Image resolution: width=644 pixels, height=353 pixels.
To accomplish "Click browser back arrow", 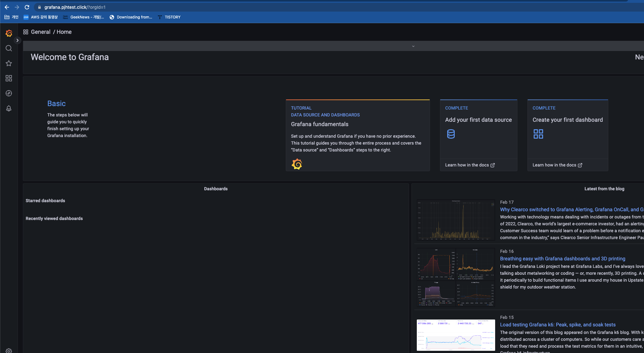I will pyautogui.click(x=7, y=7).
